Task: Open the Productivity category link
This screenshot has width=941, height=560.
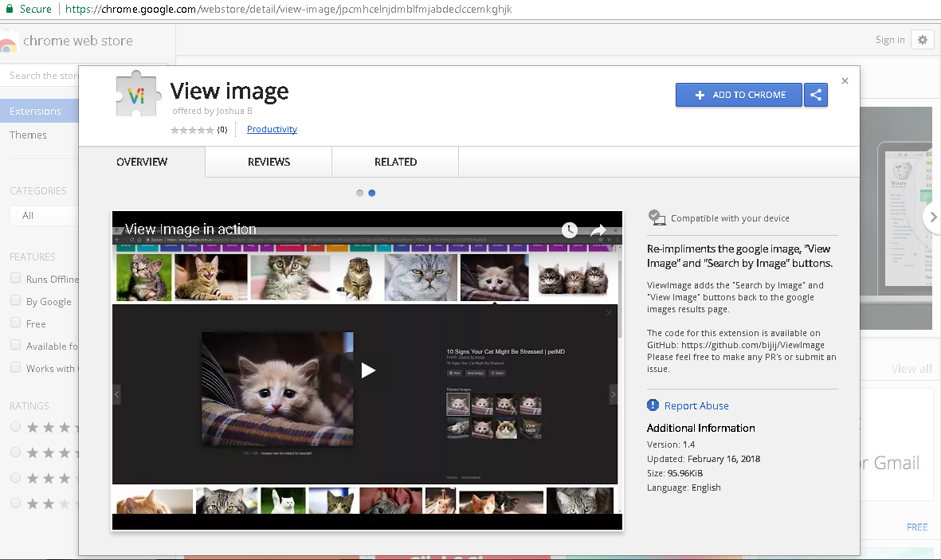Action: click(272, 129)
